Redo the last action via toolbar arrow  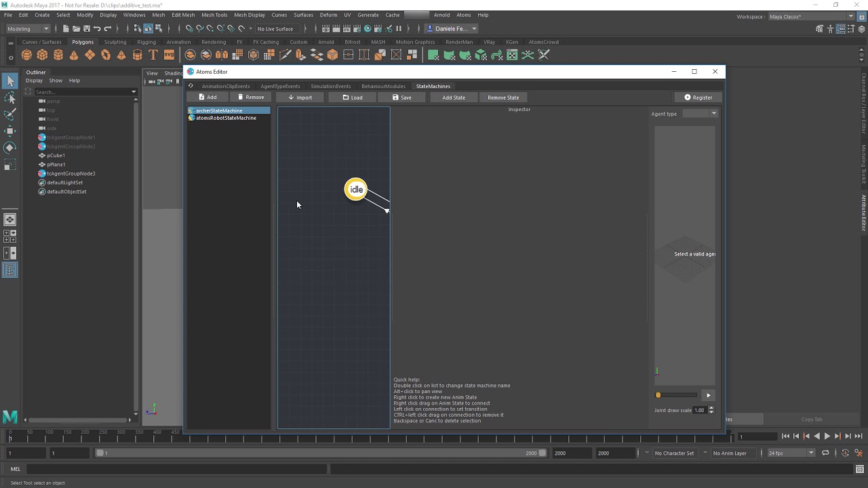(x=107, y=28)
